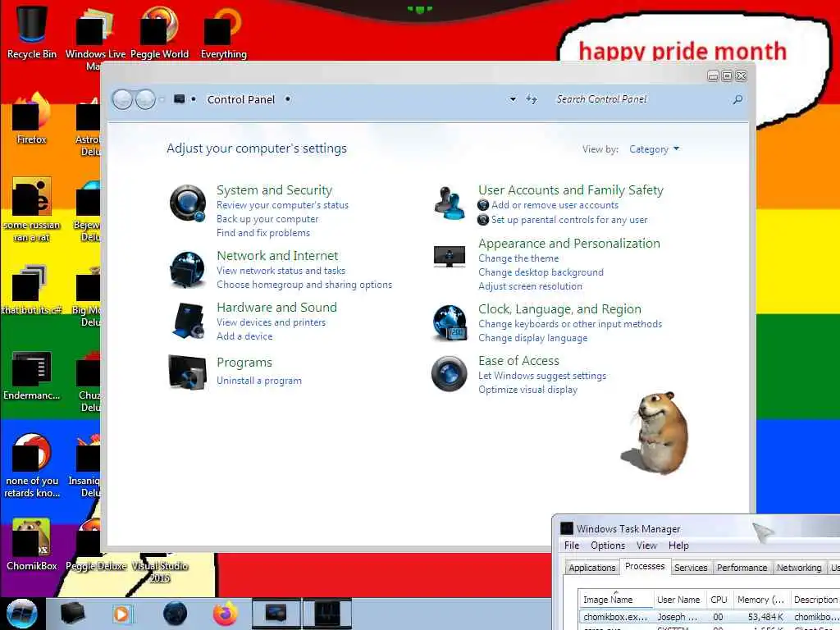Expand the breadcrumb arrow after Control Panel
This screenshot has width=840, height=630.
tap(288, 99)
